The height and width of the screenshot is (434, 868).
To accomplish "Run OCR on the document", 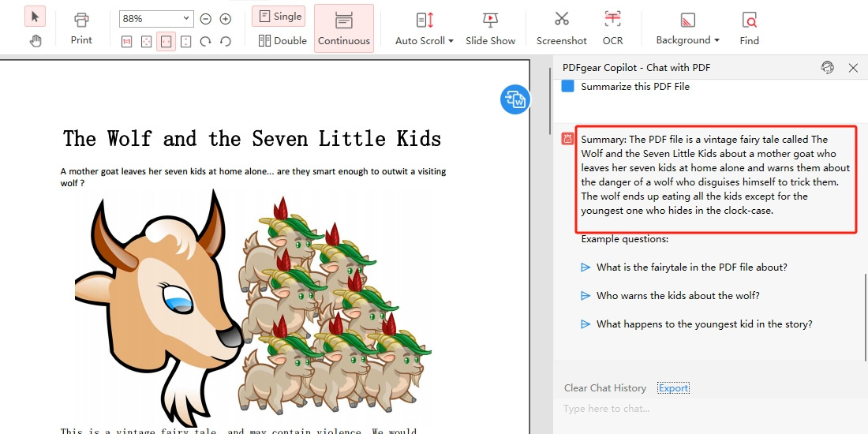I will coord(612,28).
